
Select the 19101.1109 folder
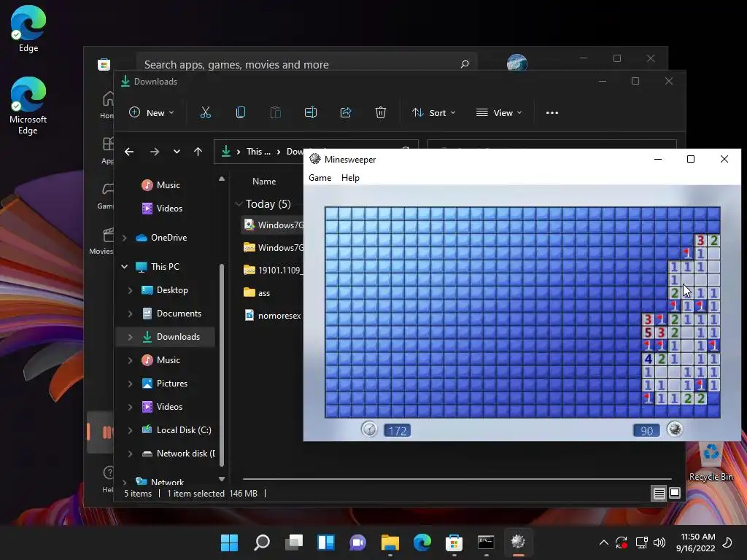pyautogui.click(x=272, y=270)
